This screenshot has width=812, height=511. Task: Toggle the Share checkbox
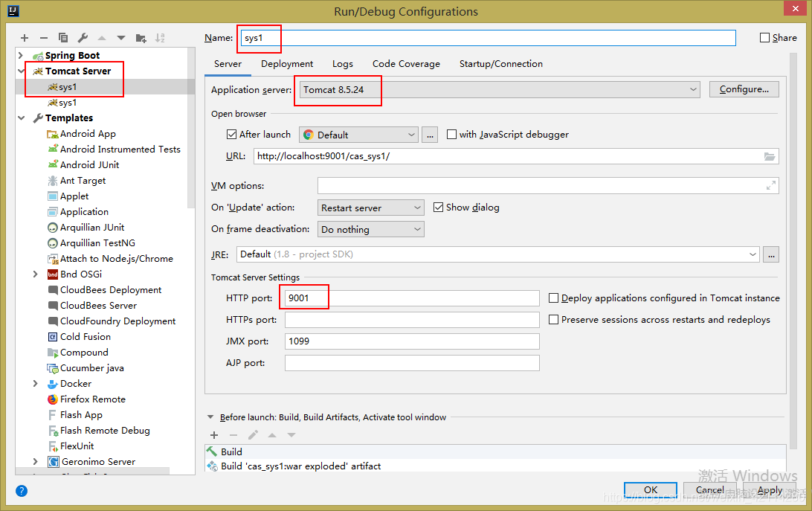[764, 38]
